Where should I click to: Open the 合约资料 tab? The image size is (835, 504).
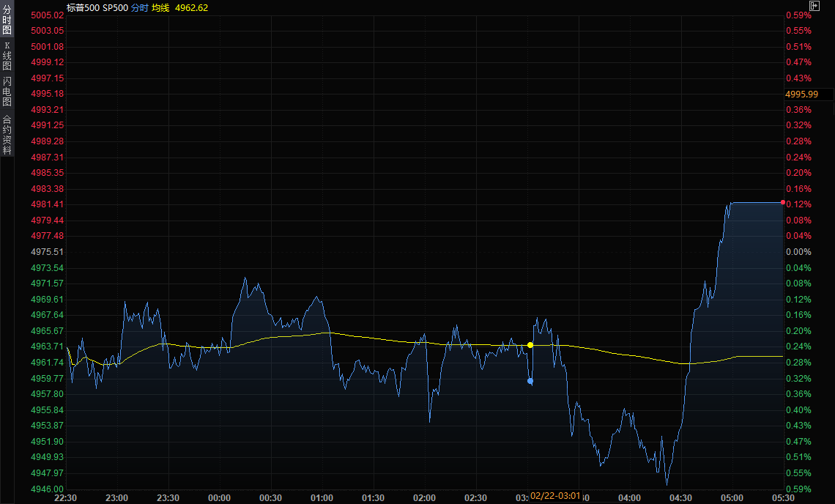pos(7,134)
